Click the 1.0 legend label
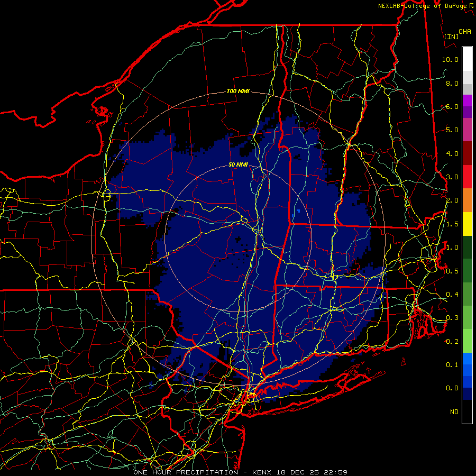Viewport: 476px width, 476px height. (452, 248)
